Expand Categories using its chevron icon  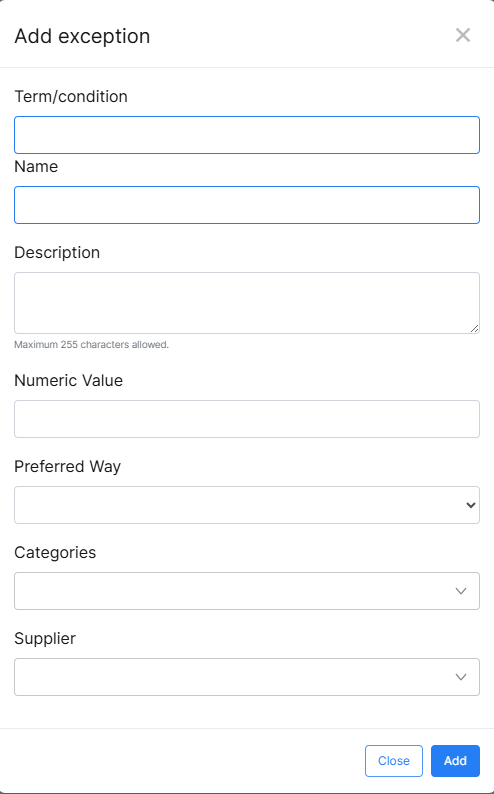461,591
